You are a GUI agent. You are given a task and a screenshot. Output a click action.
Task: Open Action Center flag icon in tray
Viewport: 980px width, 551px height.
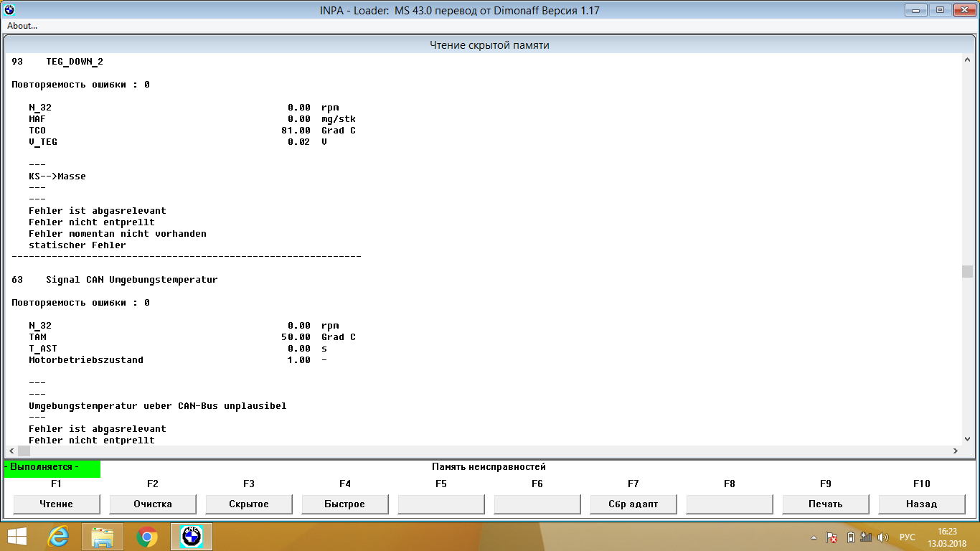tap(831, 537)
